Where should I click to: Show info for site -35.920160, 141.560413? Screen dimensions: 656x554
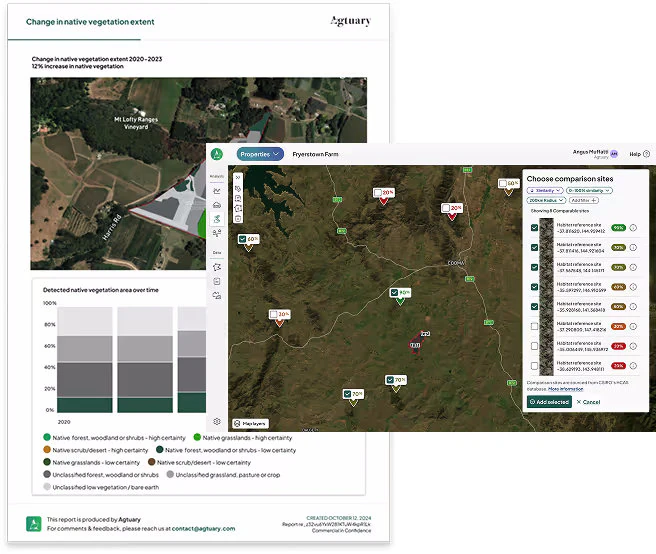[x=633, y=307]
